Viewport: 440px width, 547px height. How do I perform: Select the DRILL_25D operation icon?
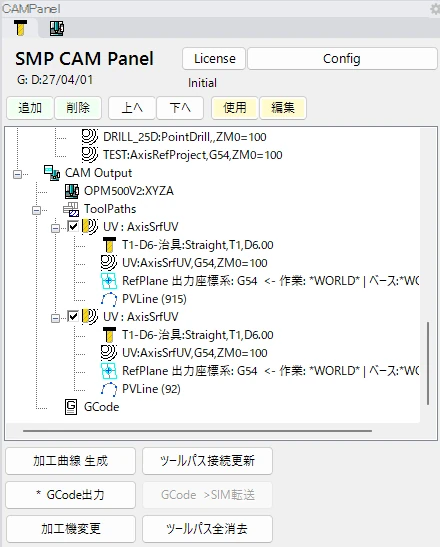click(90, 136)
